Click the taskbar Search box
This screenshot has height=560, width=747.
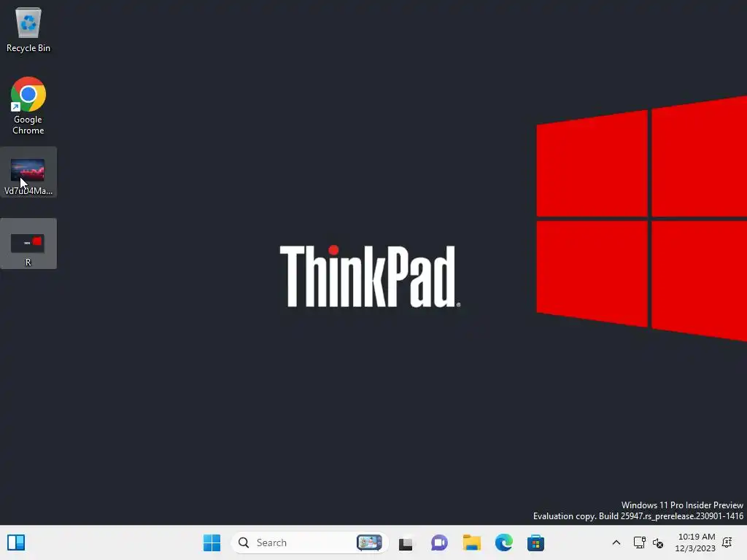tap(309, 542)
